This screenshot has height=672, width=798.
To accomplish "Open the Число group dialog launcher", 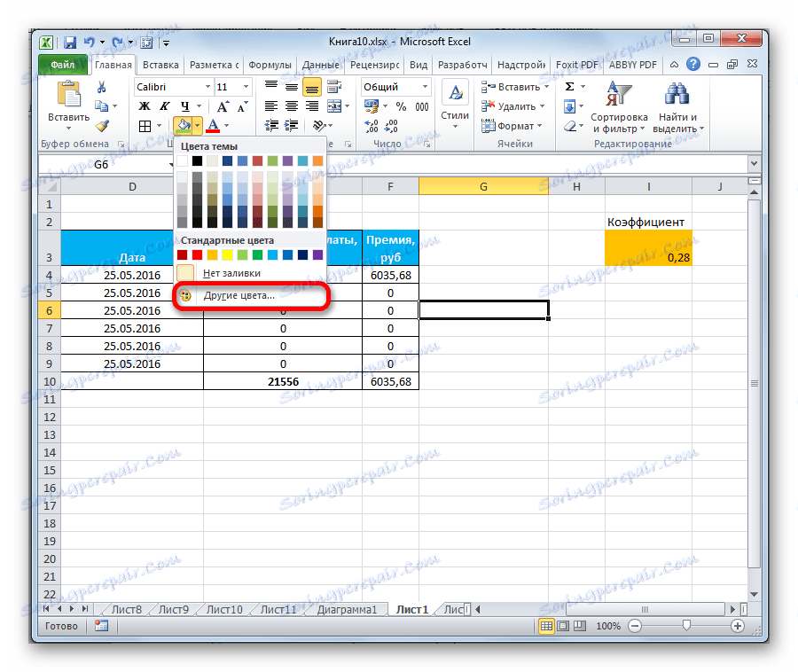I will coord(427,145).
